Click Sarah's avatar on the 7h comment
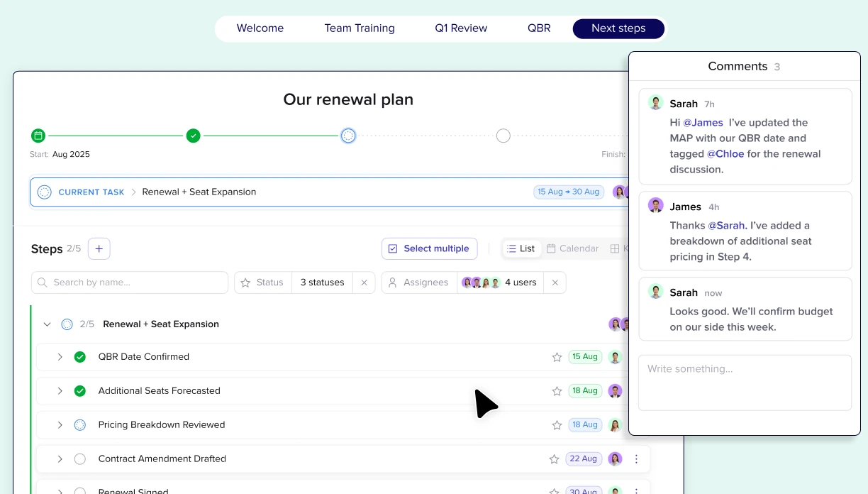The width and height of the screenshot is (868, 494). [656, 103]
